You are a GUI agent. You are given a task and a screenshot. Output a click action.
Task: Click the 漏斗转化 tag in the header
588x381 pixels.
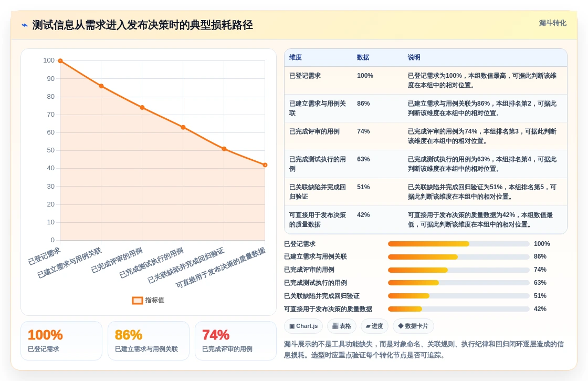(x=552, y=23)
